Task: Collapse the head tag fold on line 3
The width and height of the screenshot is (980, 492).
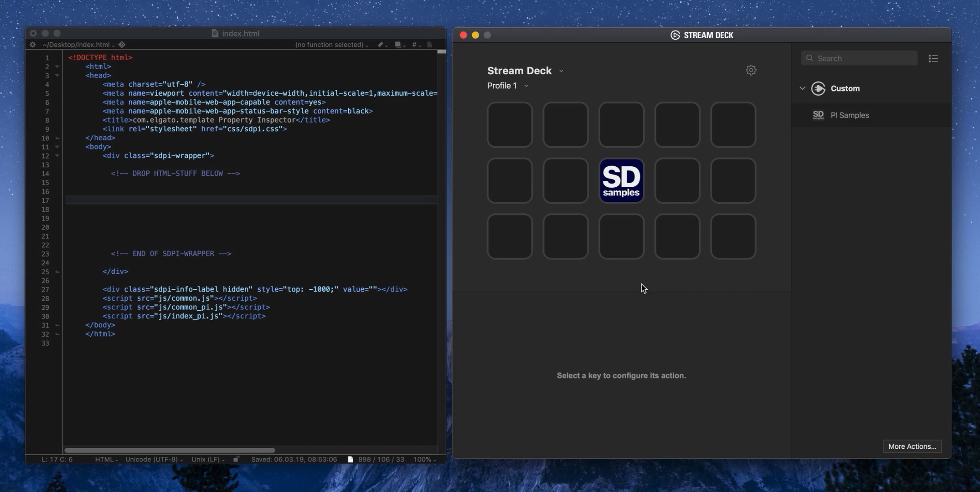Action: [x=57, y=75]
